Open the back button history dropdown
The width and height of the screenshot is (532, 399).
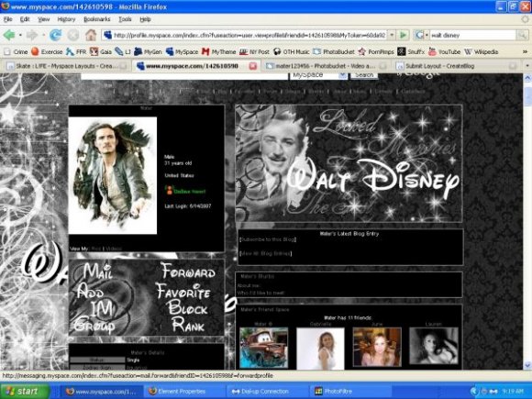(20, 35)
